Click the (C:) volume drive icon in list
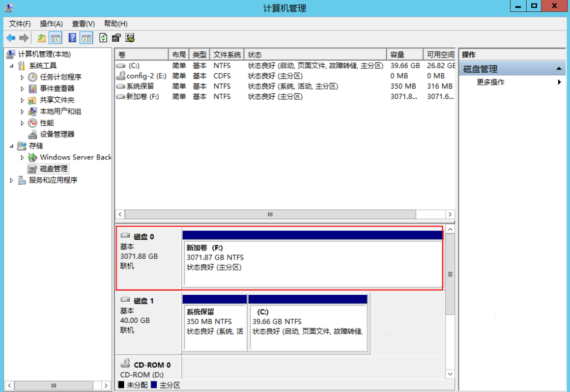Image resolution: width=570 pixels, height=392 pixels. pyautogui.click(x=120, y=66)
